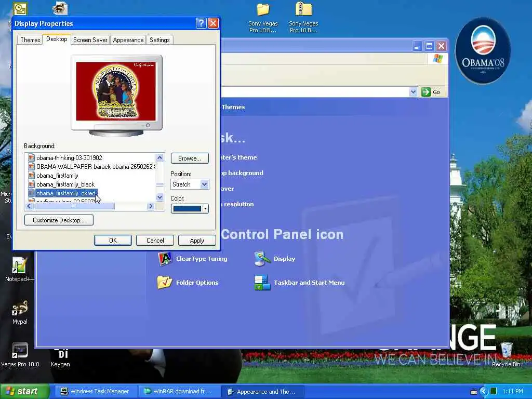Viewport: 532px width, 399px height.
Task: Open the Color dropdown arrow
Action: pyautogui.click(x=205, y=209)
